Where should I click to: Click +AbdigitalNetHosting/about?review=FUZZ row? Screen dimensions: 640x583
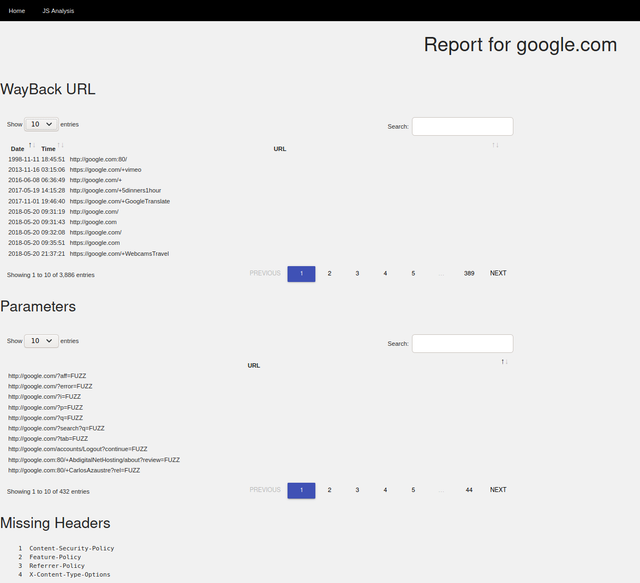coord(94,460)
